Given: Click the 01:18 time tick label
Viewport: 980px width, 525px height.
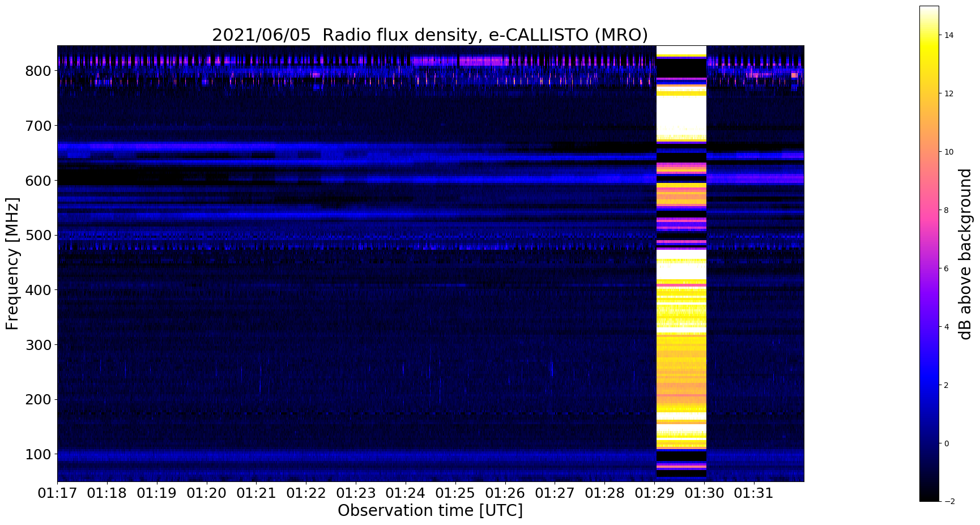Looking at the screenshot, I should tap(107, 493).
